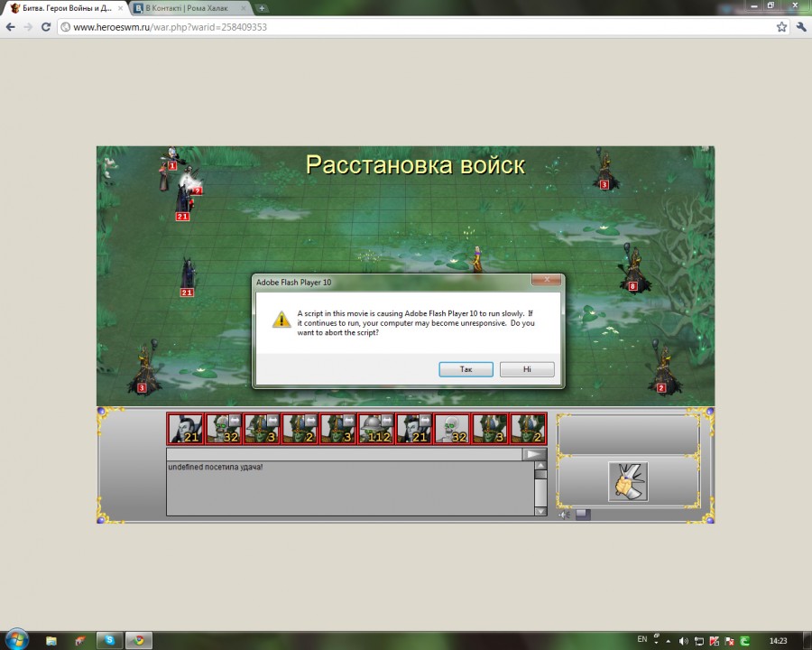Open Skype from the taskbar
Viewport: 812px width, 650px height.
109,641
